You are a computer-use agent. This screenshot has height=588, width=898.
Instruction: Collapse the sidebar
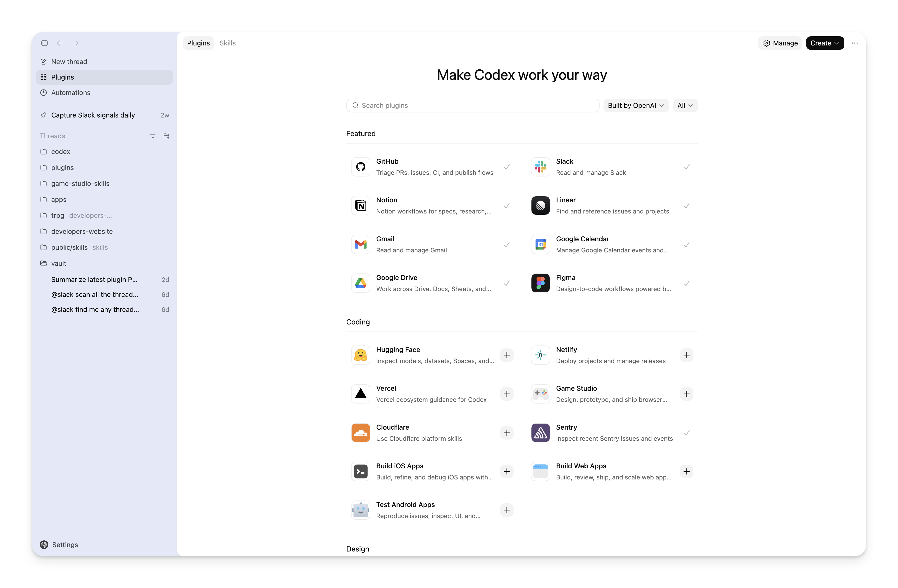coord(44,43)
